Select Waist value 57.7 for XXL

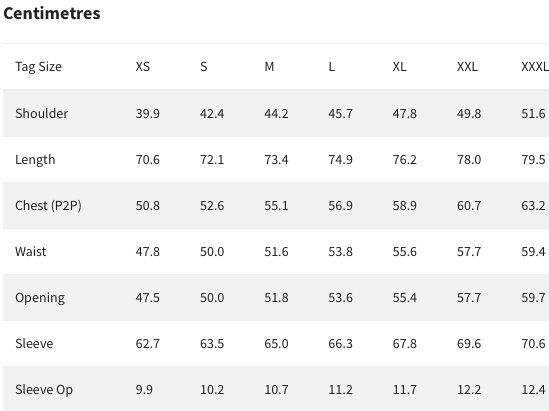point(469,251)
